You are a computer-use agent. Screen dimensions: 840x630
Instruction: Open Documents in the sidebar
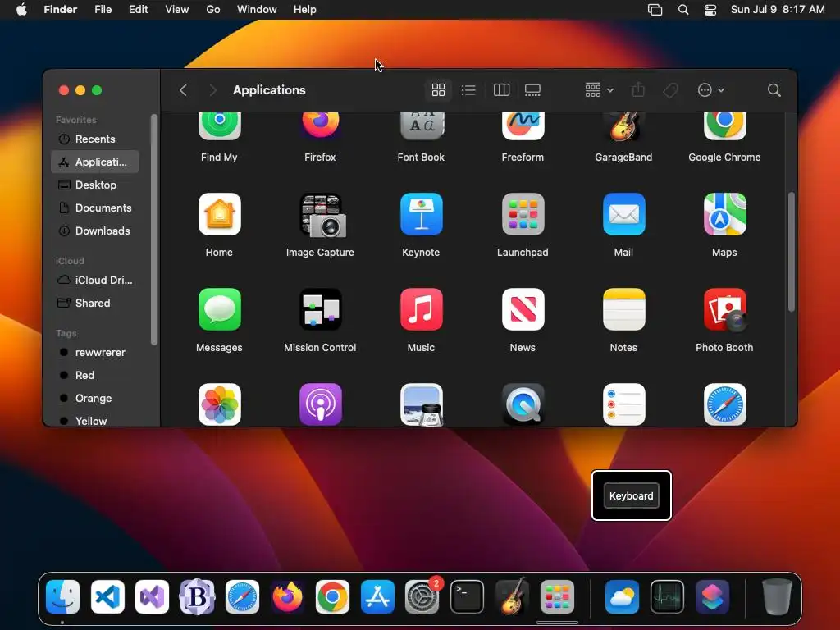pyautogui.click(x=95, y=208)
